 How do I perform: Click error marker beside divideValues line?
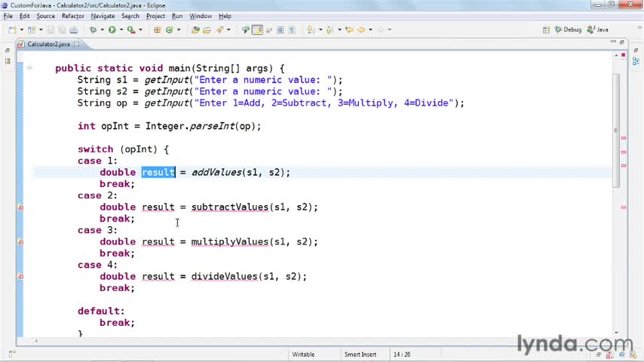(20, 277)
